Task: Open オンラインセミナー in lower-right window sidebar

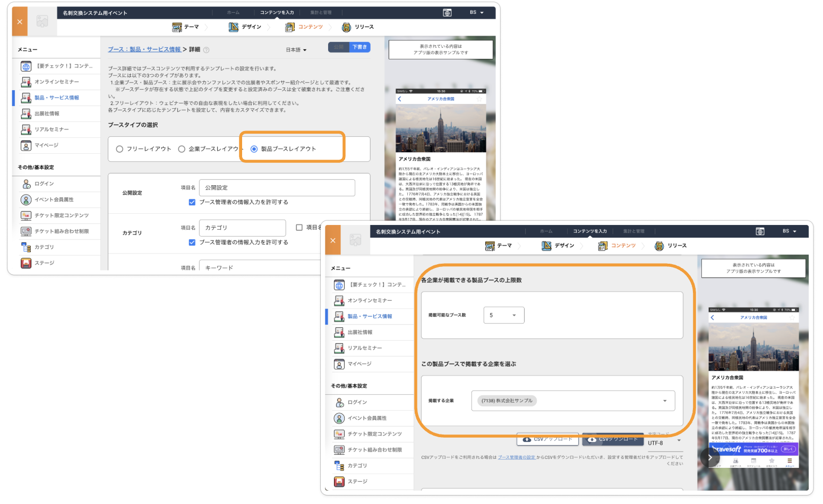Action: point(370,300)
